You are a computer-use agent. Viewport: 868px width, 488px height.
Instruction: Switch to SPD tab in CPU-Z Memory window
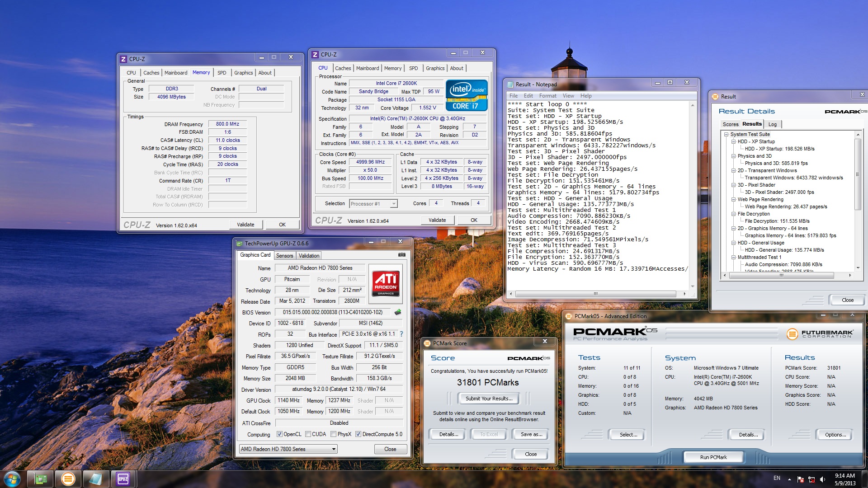click(x=222, y=73)
